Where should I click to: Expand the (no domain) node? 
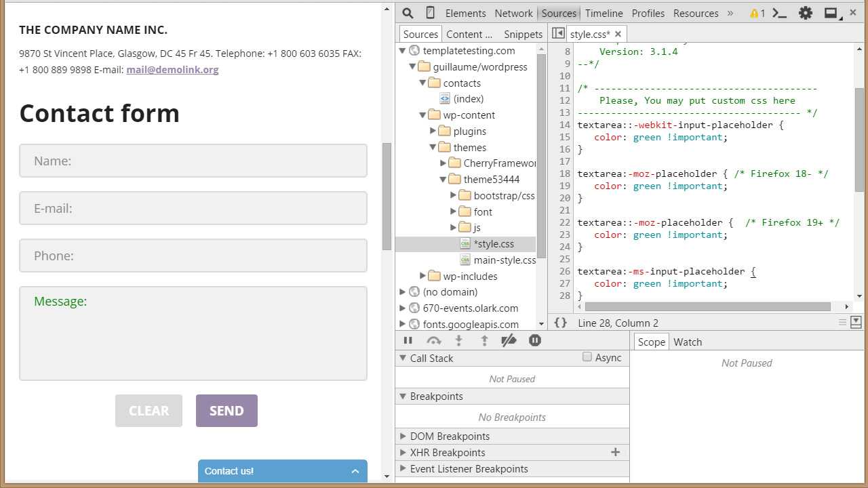pos(403,292)
